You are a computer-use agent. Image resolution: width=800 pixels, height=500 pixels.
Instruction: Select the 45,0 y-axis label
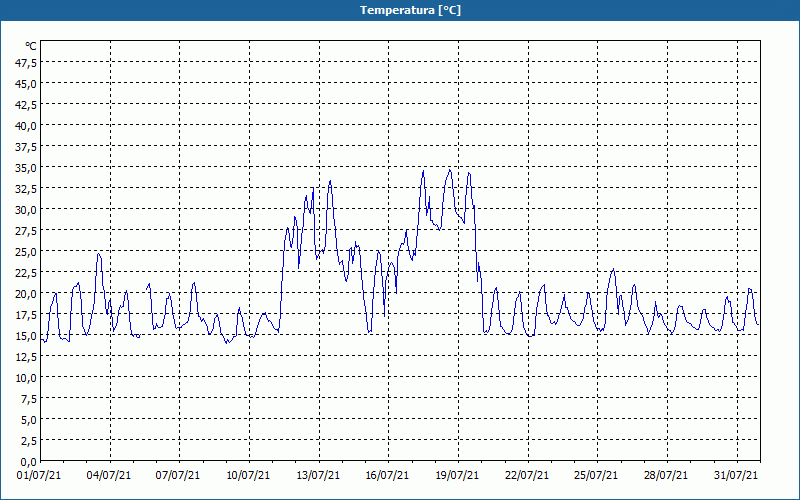click(x=27, y=84)
